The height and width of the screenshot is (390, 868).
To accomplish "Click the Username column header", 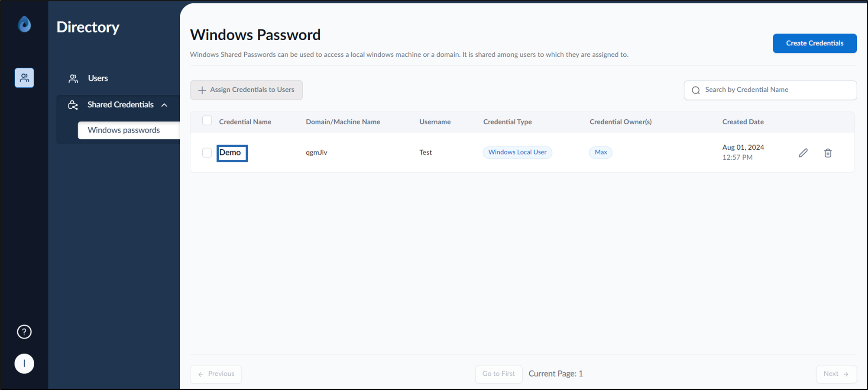I will 435,122.
